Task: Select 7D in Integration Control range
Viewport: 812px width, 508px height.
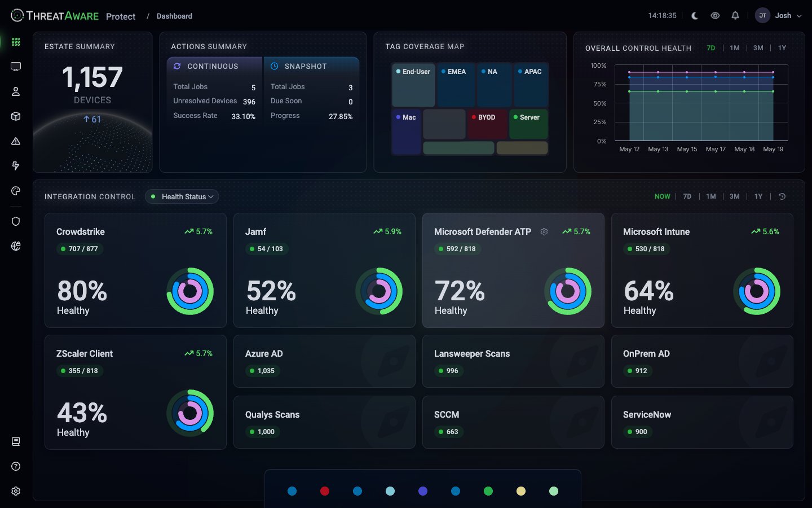Action: [x=687, y=196]
